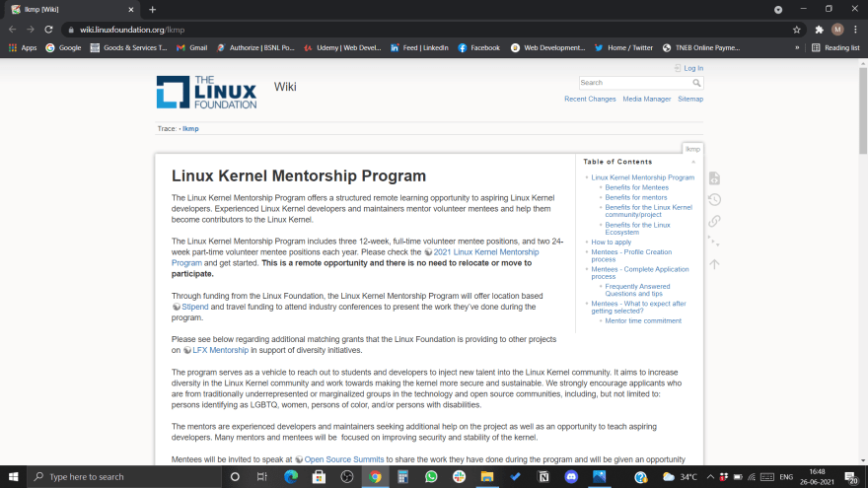Click the browser address bar
The width and height of the screenshot is (868, 488).
(426, 30)
